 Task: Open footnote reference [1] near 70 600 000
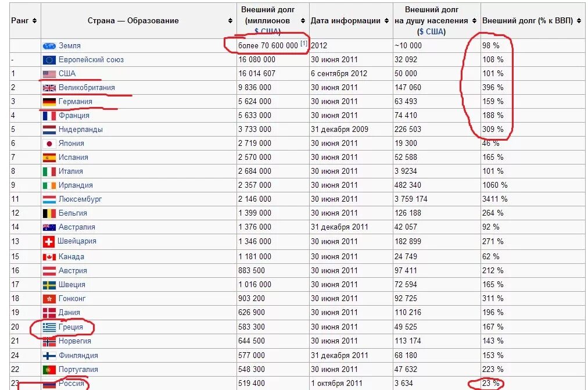pos(304,44)
